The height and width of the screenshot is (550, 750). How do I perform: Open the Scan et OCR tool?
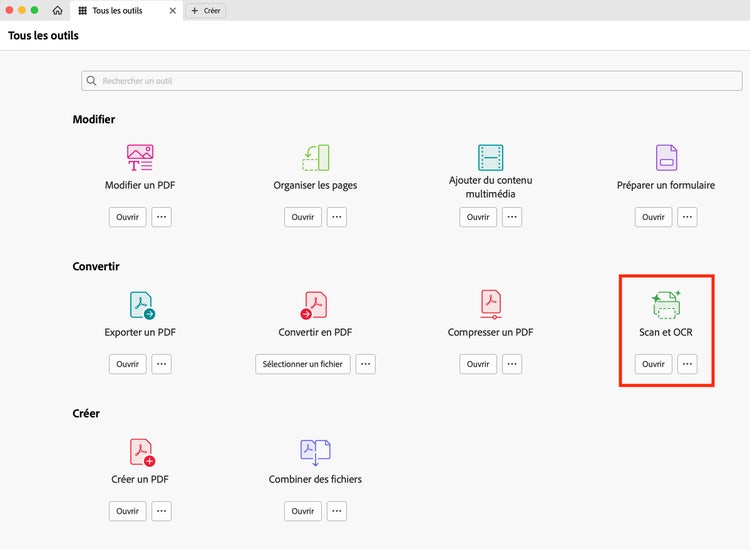[653, 364]
